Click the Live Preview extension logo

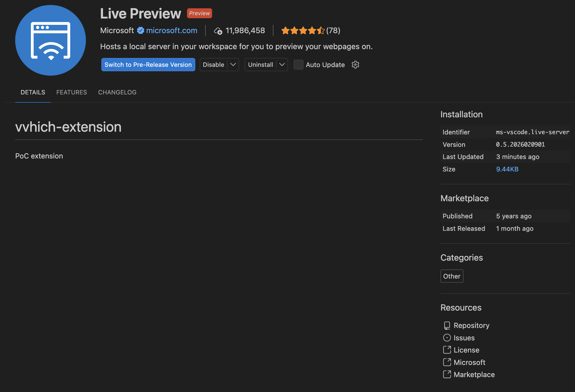tap(51, 40)
